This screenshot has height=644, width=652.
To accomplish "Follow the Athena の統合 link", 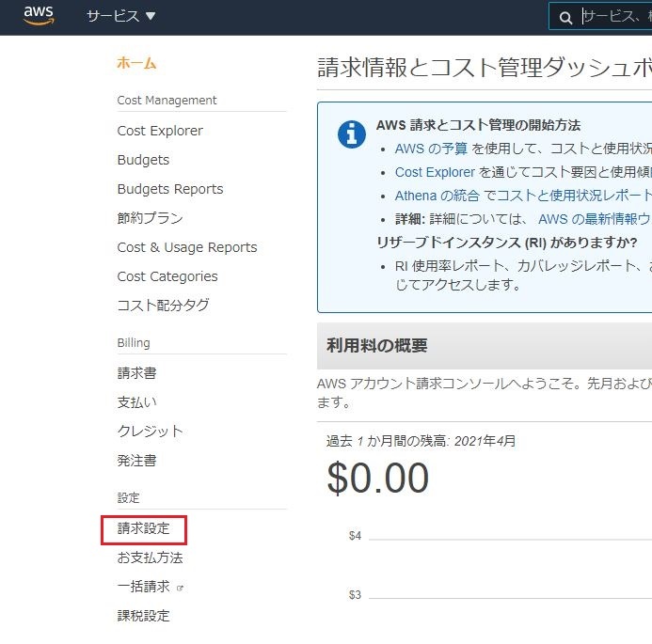I will [437, 196].
